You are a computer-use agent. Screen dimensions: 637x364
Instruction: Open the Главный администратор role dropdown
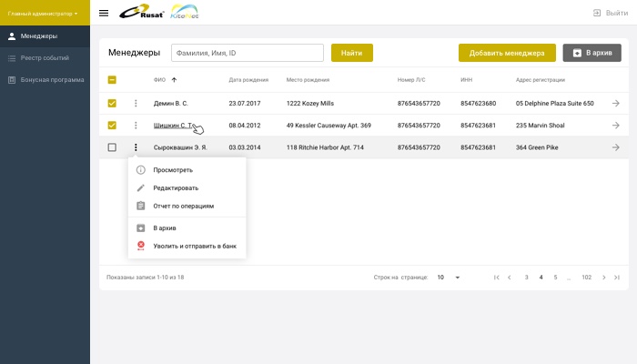pos(44,14)
